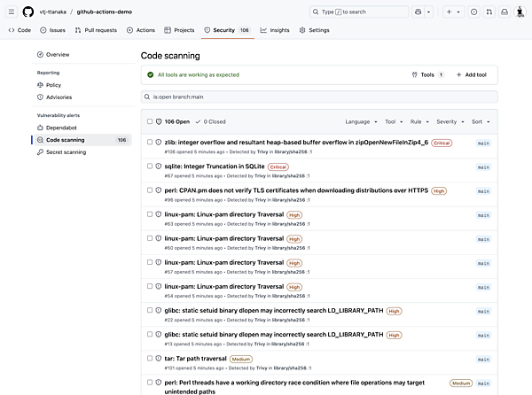Select the sqlite Integer Truncation alert checkbox
This screenshot has height=395, width=532.
pos(150,166)
